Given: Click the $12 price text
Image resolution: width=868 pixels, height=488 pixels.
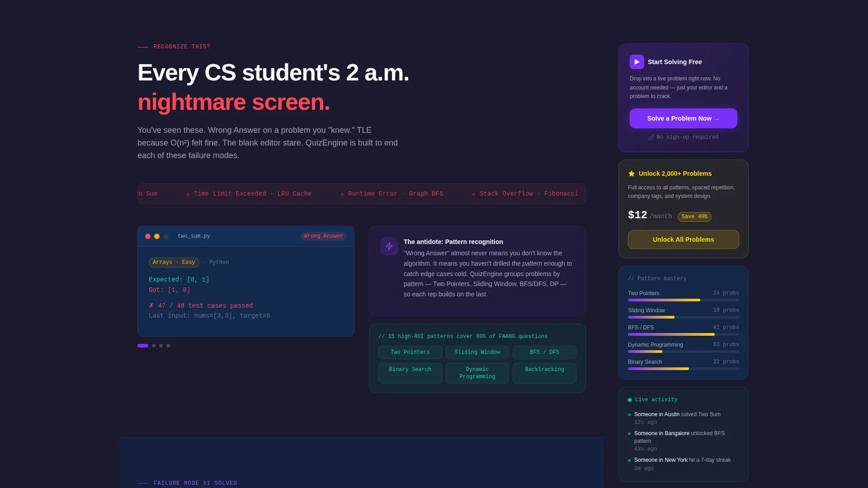Looking at the screenshot, I should [637, 215].
